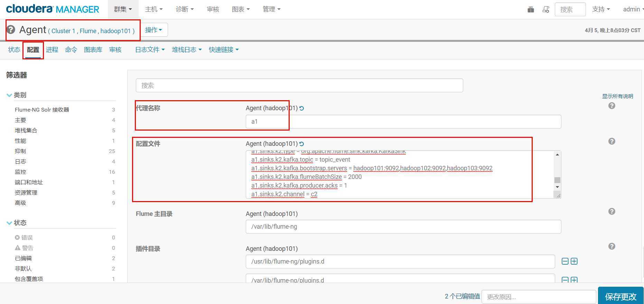Viewport: 644px width, 304px height.
Task: Open the parcels gift box icon
Action: (x=531, y=9)
